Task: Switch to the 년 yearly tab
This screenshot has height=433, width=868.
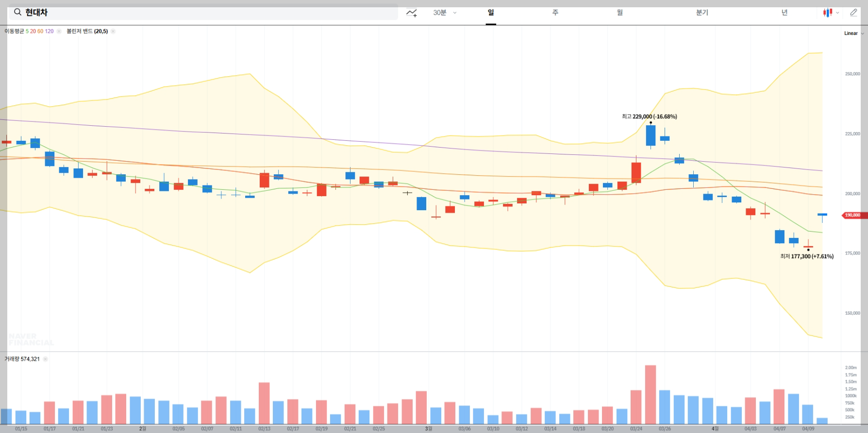Action: pyautogui.click(x=785, y=13)
